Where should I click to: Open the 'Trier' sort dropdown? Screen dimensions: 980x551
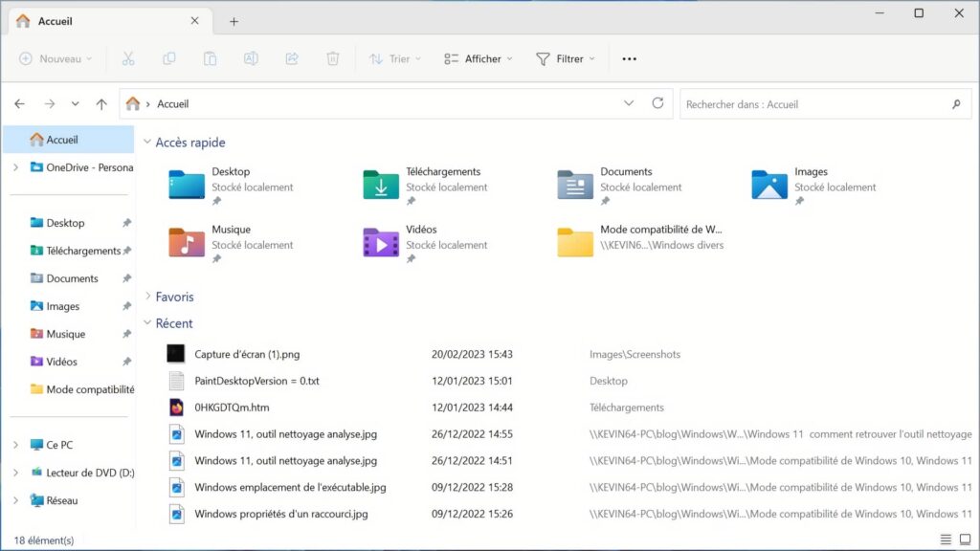392,58
